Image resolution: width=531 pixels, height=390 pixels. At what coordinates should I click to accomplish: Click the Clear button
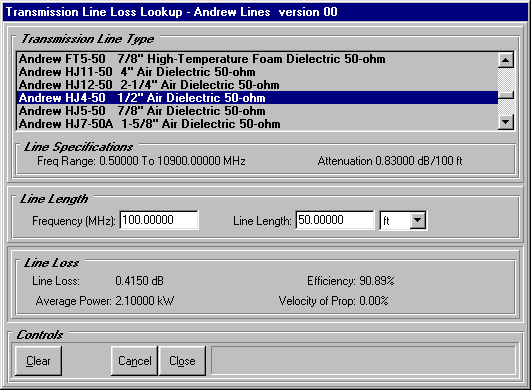point(38,361)
